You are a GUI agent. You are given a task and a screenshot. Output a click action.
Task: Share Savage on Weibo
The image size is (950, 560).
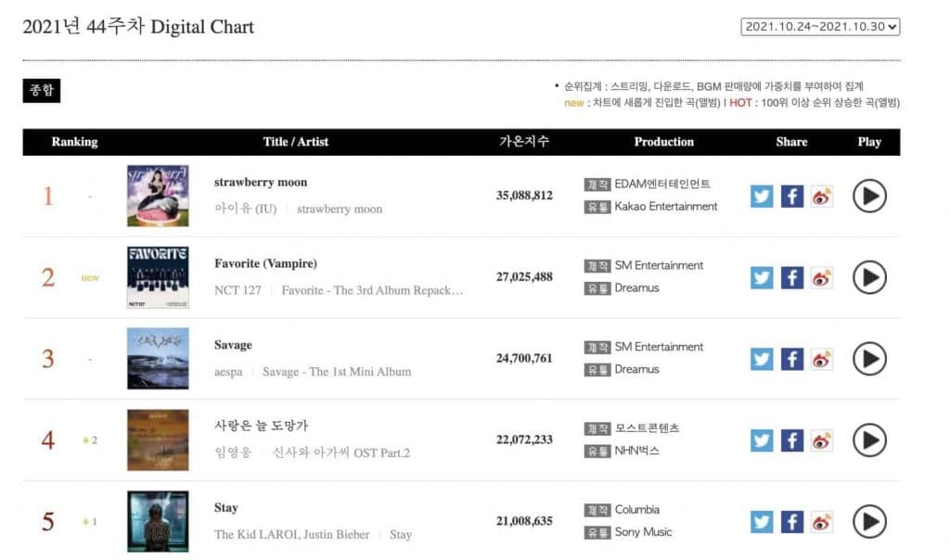click(x=822, y=359)
